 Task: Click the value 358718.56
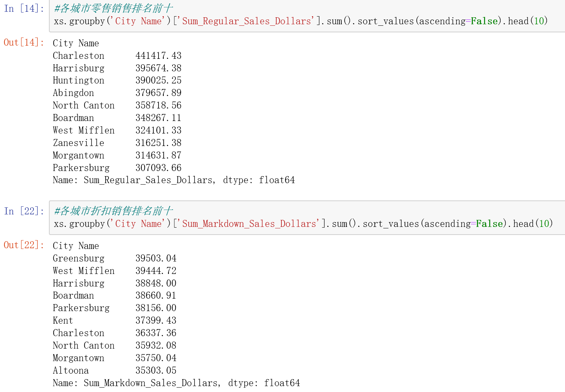click(158, 106)
